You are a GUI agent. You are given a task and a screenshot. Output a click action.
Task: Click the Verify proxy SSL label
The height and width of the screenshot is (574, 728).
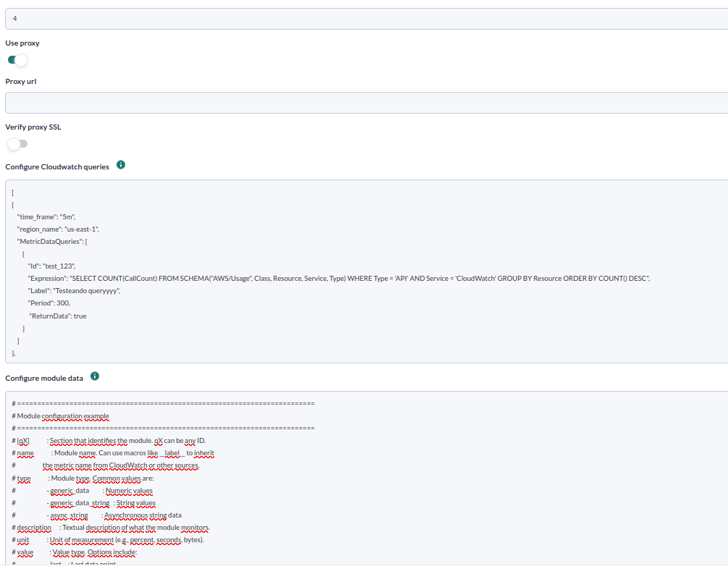[x=33, y=127]
